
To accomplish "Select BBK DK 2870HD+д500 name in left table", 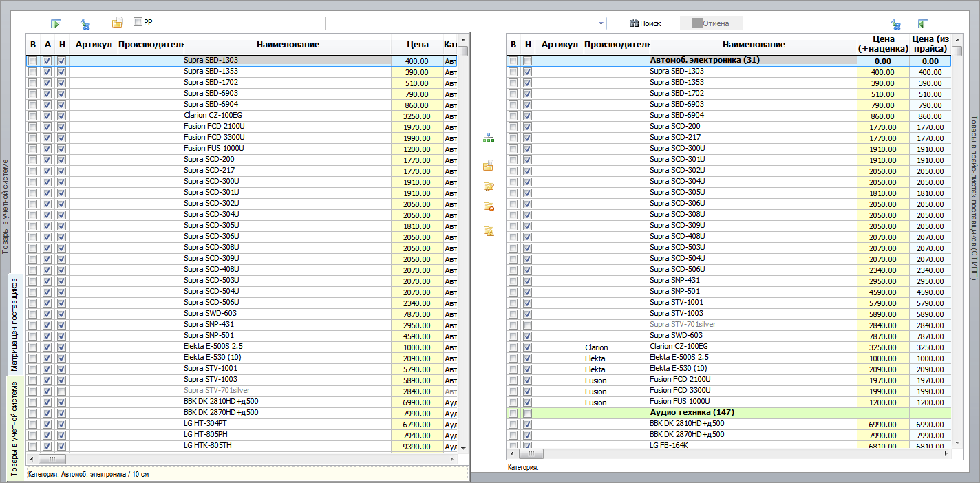I will point(221,413).
